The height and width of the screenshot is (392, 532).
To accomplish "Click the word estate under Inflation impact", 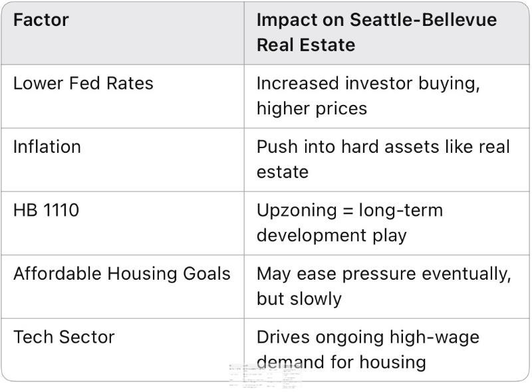I will [283, 172].
